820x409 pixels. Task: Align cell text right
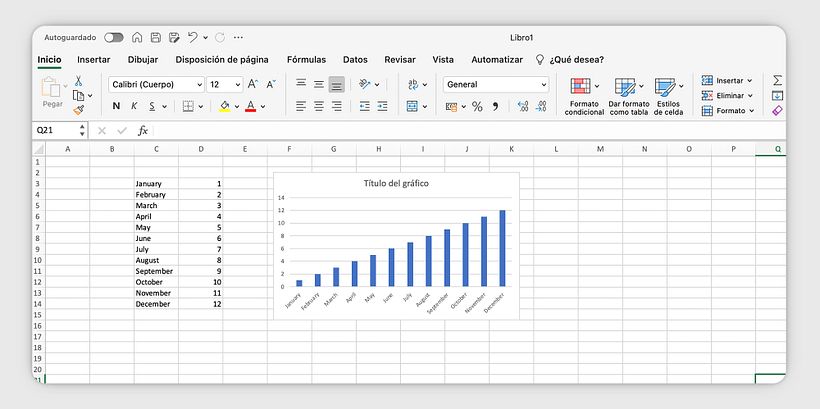[x=337, y=106]
